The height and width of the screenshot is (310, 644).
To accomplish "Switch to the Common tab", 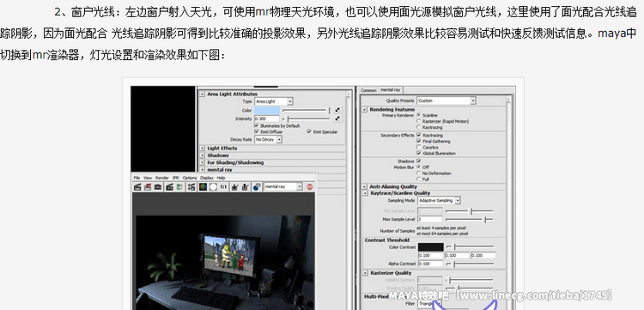I will (x=368, y=90).
